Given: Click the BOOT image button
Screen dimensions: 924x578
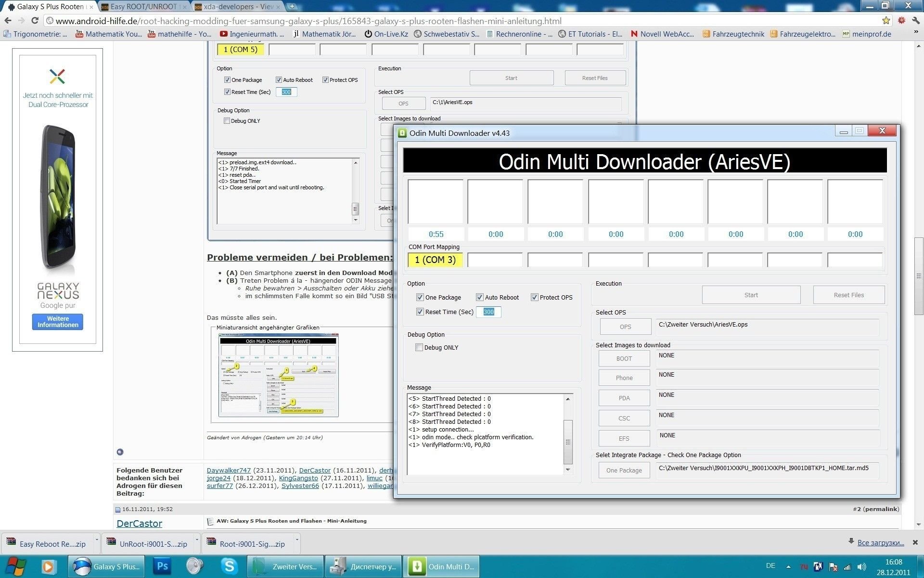Looking at the screenshot, I should [x=624, y=358].
